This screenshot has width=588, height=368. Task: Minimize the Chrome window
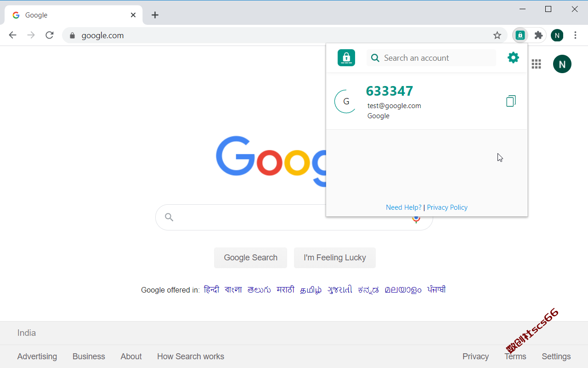(x=522, y=9)
